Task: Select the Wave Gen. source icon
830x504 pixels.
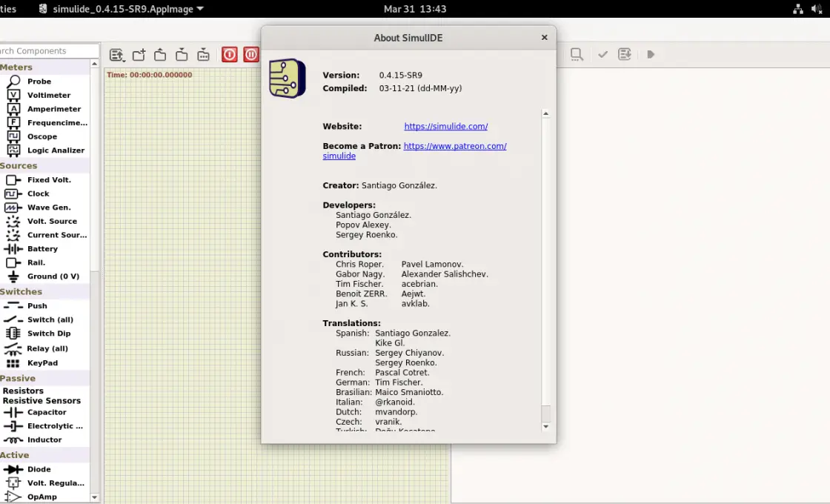Action: pyautogui.click(x=13, y=208)
